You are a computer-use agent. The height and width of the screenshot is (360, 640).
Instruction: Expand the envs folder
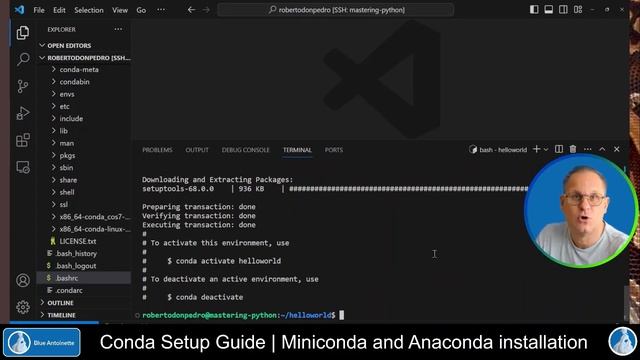tap(84, 94)
